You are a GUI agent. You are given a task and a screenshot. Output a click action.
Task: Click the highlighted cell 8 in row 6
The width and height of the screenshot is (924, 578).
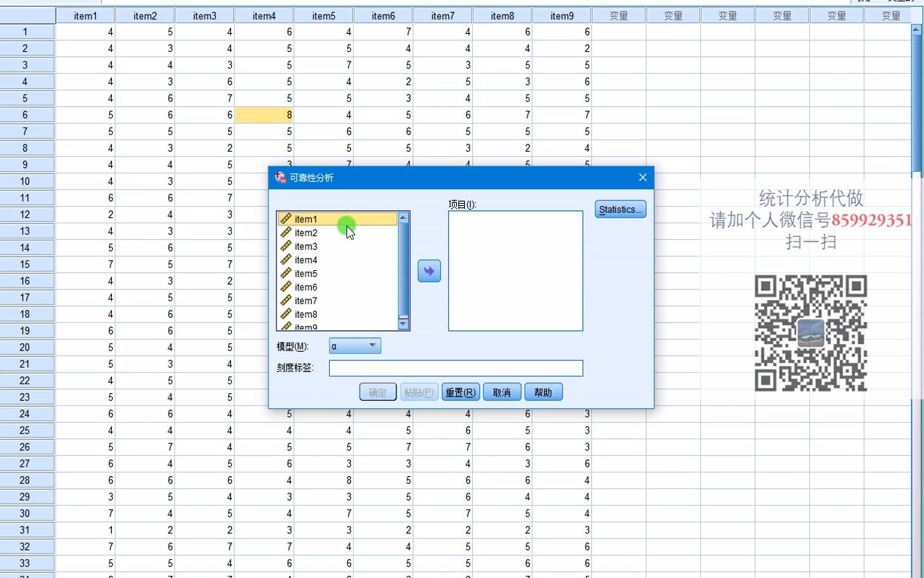[263, 115]
